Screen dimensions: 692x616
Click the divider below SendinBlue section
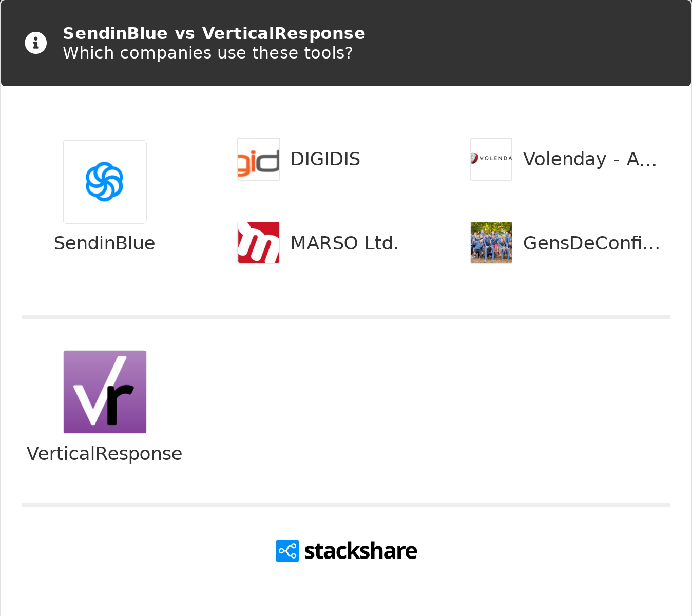tap(346, 317)
